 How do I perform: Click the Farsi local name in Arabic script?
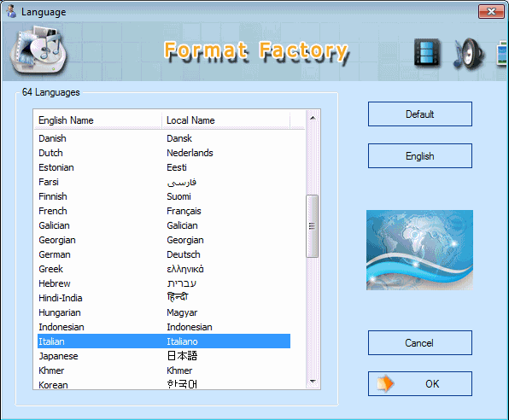[x=182, y=183]
